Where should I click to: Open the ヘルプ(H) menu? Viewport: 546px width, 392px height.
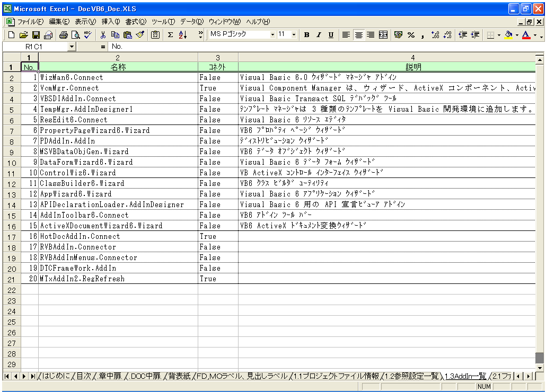(x=258, y=22)
